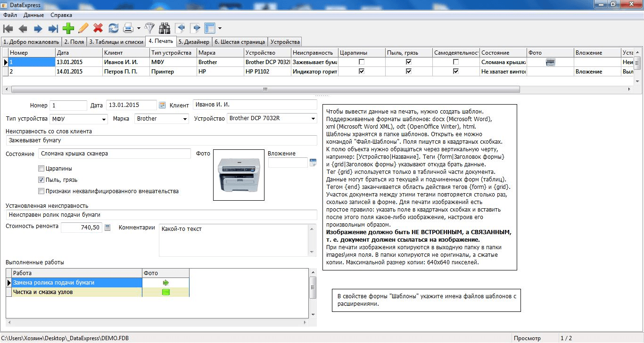This screenshot has width=644, height=343.
Task: Go to last record with arrow icon
Action: click(53, 28)
